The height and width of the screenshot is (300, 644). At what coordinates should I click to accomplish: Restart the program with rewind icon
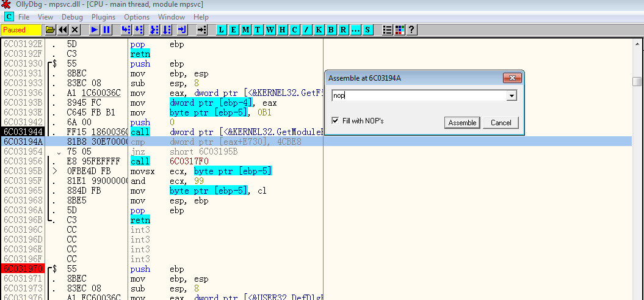coord(63,29)
